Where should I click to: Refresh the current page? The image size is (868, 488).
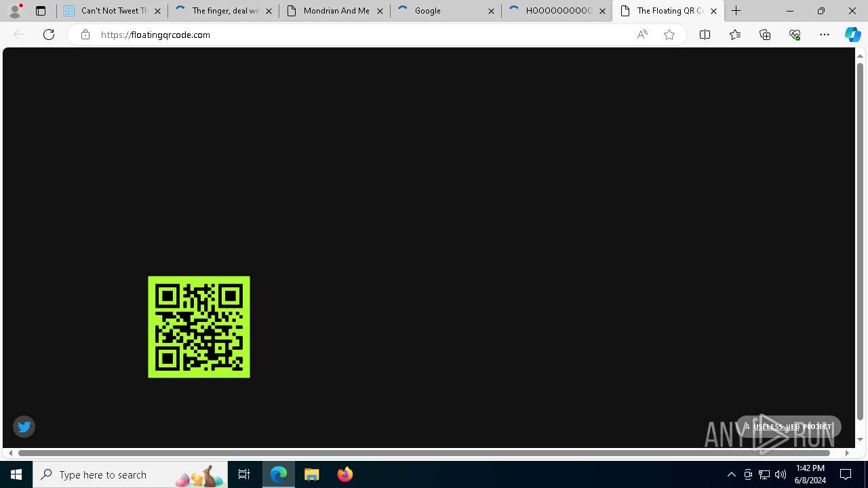click(x=49, y=35)
